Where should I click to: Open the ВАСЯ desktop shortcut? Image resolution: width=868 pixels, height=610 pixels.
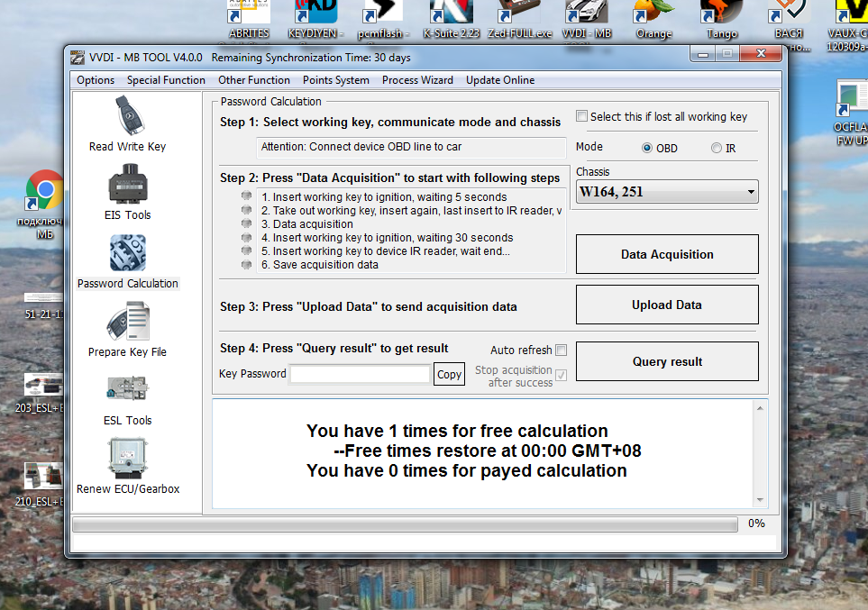(790, 20)
